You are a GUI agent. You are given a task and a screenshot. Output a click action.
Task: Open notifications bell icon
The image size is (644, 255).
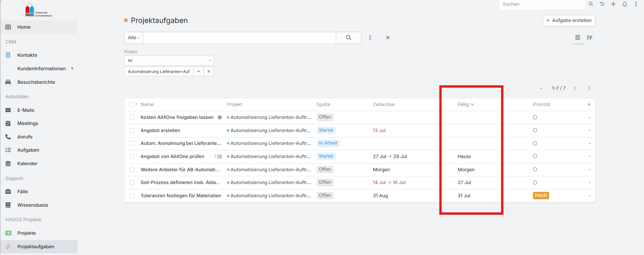tap(625, 4)
